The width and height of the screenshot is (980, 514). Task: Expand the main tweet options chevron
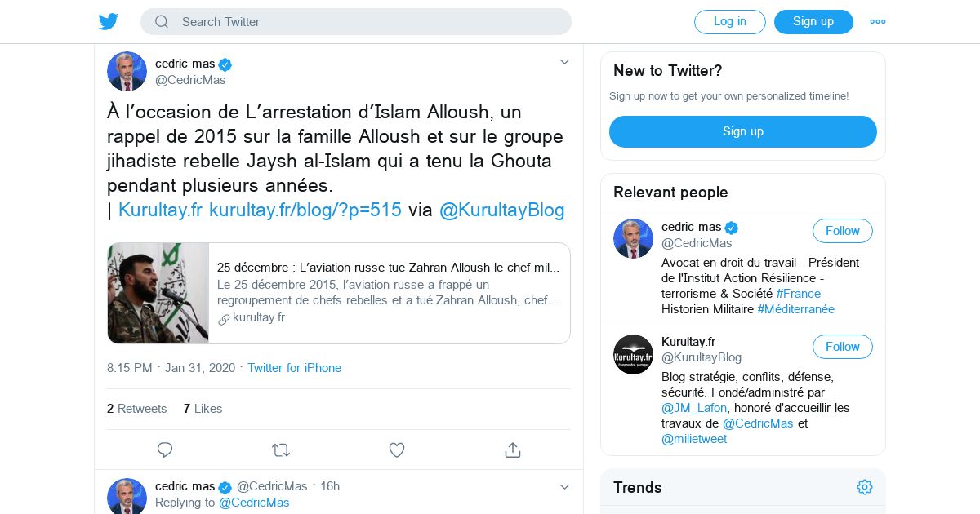(x=564, y=62)
